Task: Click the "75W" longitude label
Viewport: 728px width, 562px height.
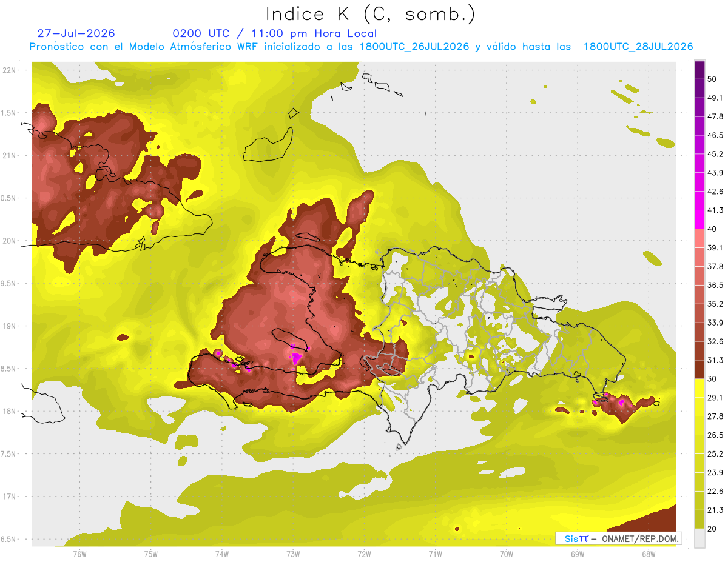Action: [x=151, y=554]
